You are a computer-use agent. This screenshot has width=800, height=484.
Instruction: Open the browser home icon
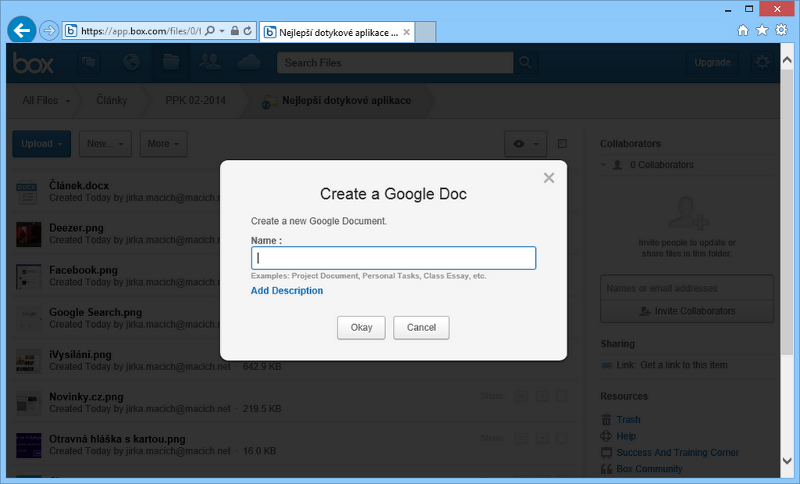743,30
